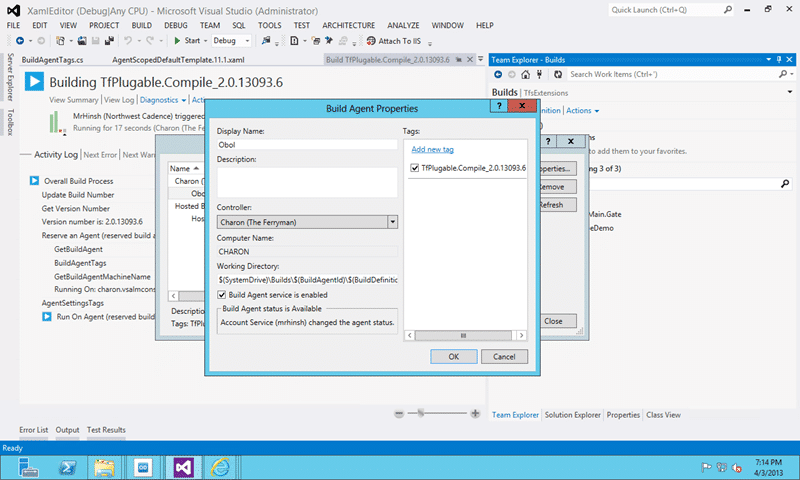Click Close in the background dialog

pyautogui.click(x=558, y=321)
